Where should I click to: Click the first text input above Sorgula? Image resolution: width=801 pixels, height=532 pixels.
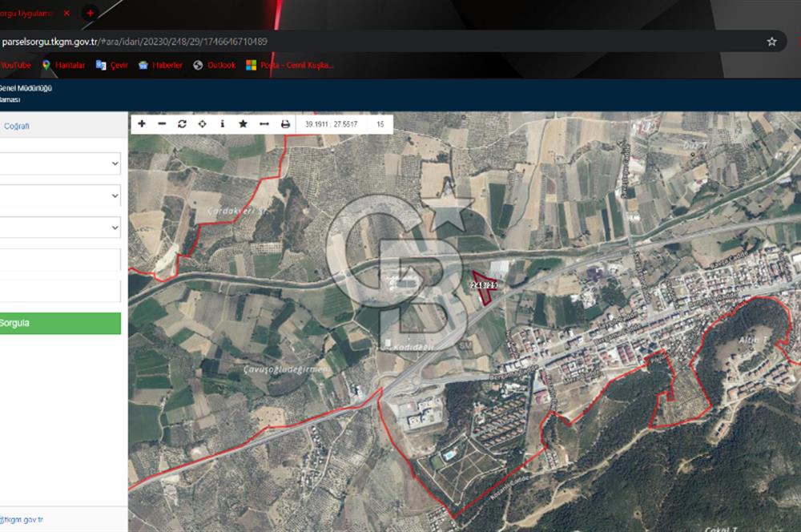pos(60,260)
